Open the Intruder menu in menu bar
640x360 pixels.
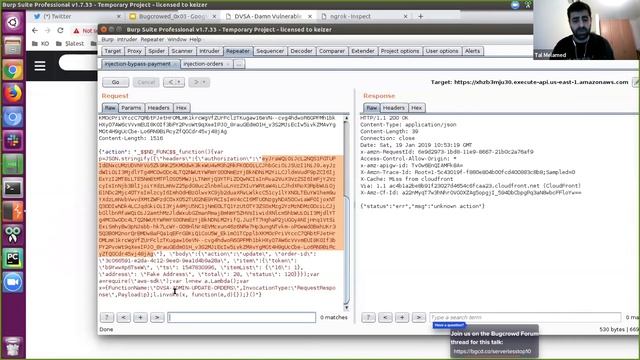click(127, 40)
